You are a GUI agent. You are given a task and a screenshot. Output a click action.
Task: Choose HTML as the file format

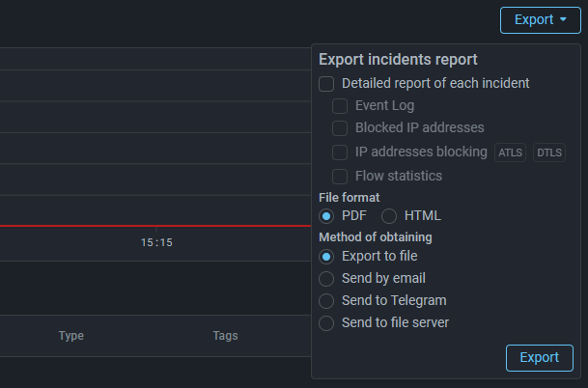(x=389, y=216)
